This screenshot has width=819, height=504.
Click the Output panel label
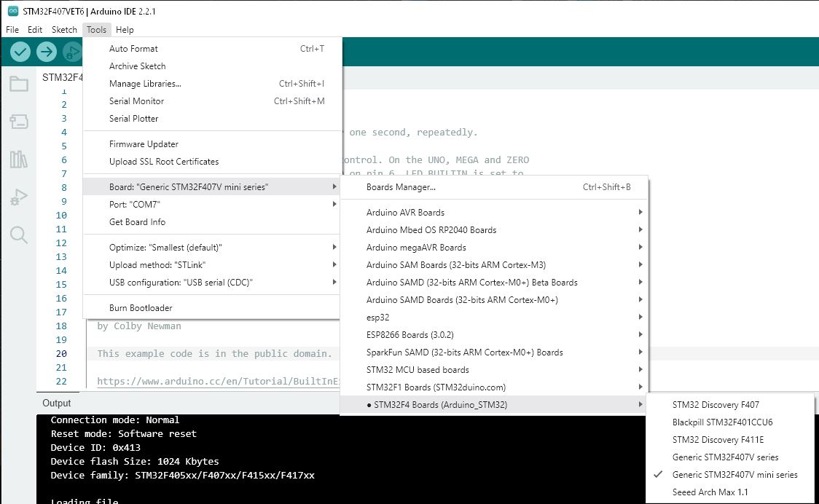tap(56, 403)
